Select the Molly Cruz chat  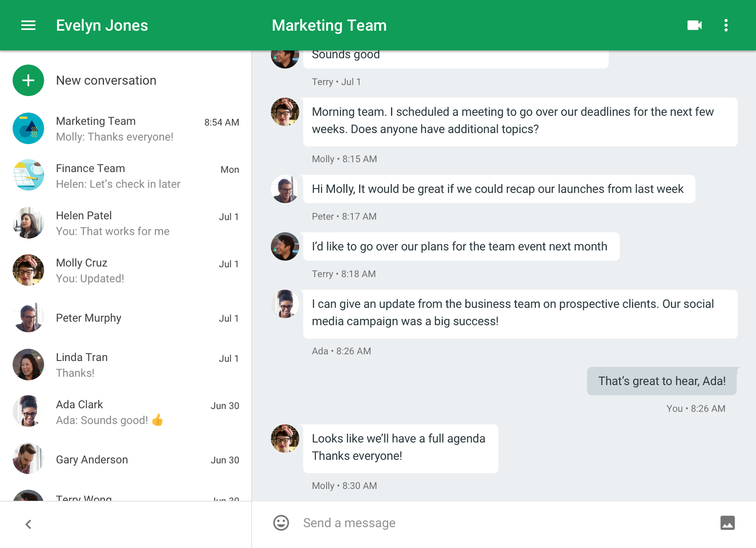tap(125, 270)
